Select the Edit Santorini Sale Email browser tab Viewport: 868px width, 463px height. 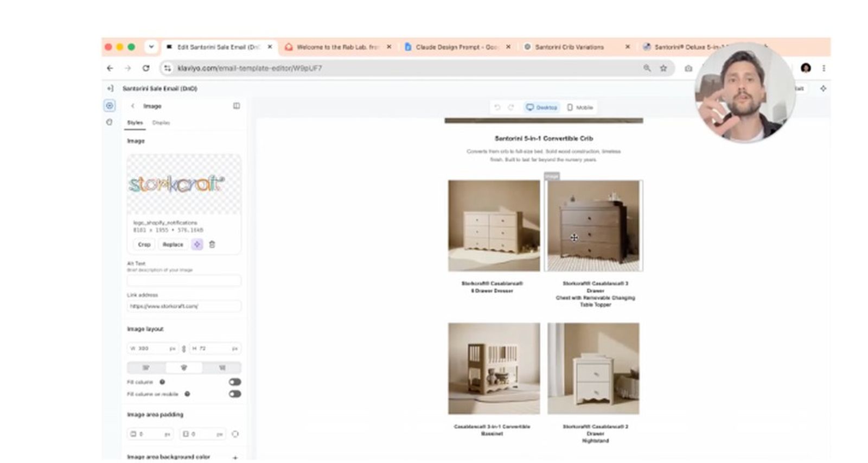[219, 47]
